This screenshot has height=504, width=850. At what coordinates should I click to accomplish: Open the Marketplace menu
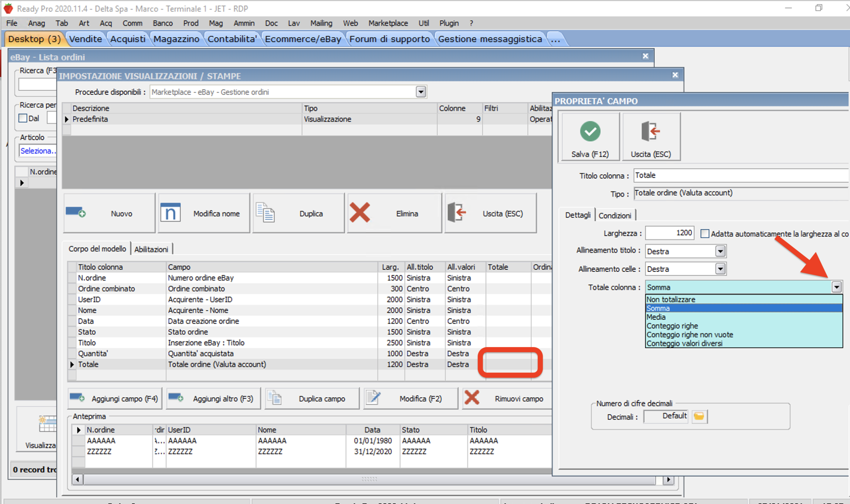388,23
